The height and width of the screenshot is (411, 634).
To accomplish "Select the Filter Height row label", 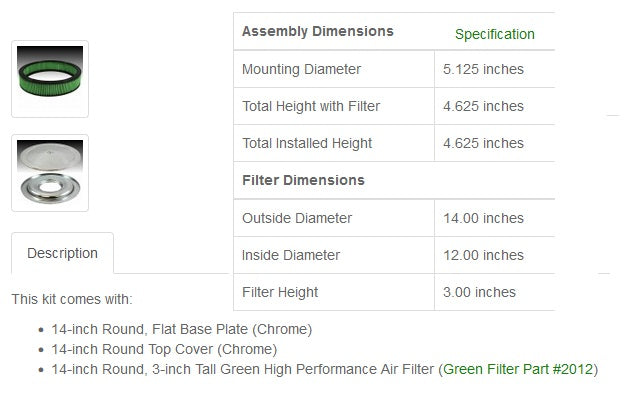I will (x=280, y=292).
